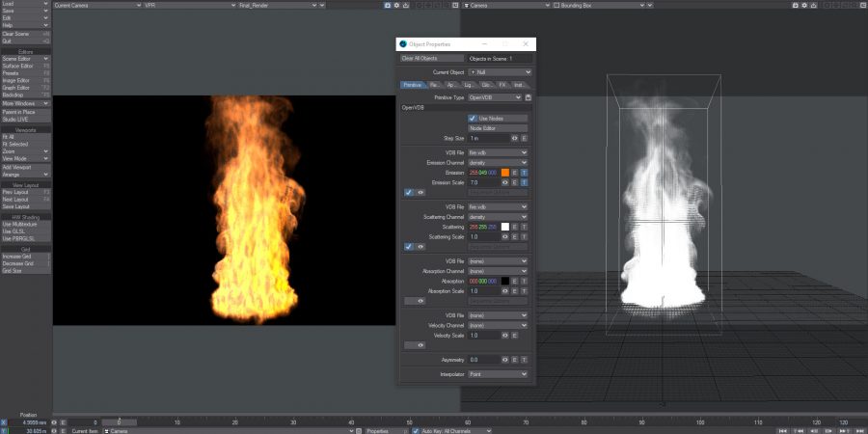Disable the Use Nodes checkbox
The image size is (868, 434).
473,118
